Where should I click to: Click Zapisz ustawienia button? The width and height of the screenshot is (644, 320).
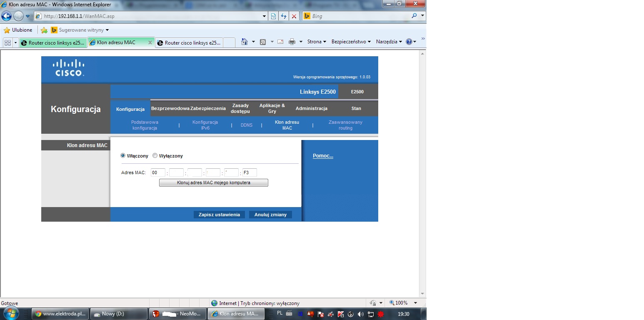[x=219, y=215]
